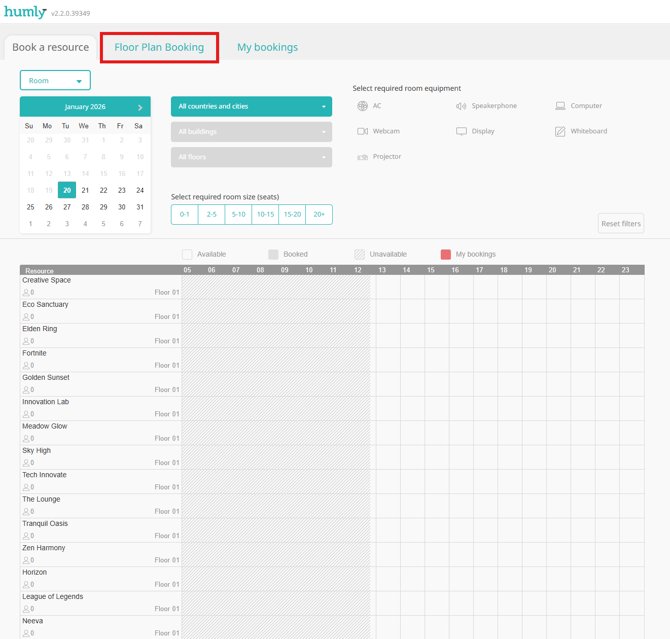Click the red My bookings legend swatch
670x639 pixels.
pyautogui.click(x=446, y=255)
